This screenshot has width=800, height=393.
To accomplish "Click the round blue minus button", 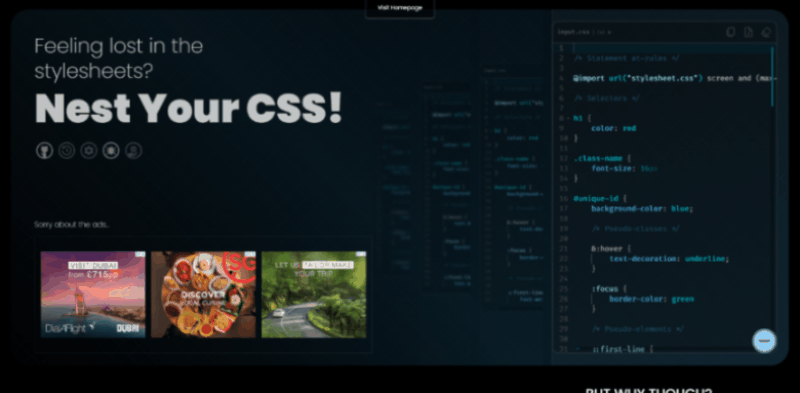I will point(764,341).
